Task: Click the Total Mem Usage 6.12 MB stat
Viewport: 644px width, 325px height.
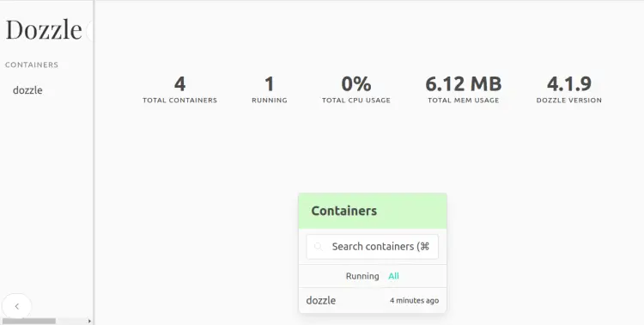Action: pyautogui.click(x=464, y=89)
